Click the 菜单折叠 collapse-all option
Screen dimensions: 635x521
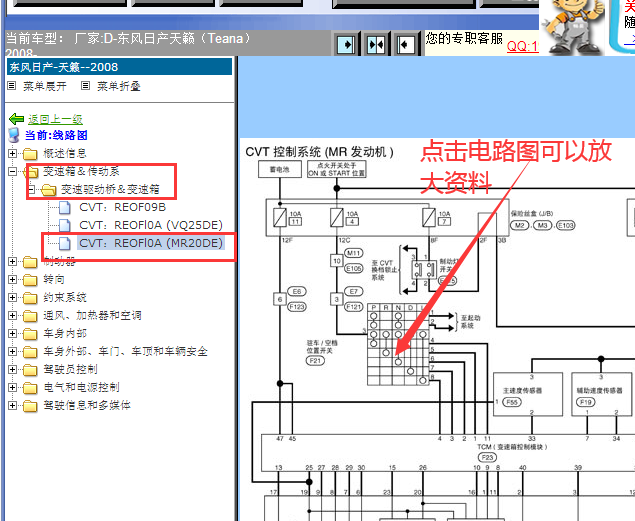pos(118,86)
